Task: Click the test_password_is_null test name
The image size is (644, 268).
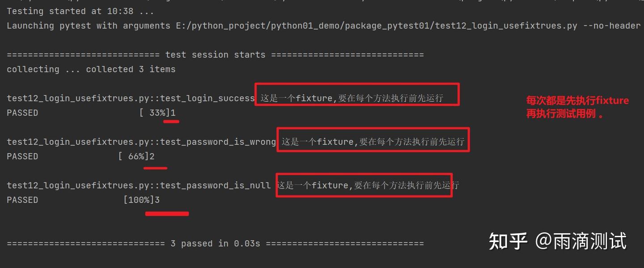Action: pos(216,185)
